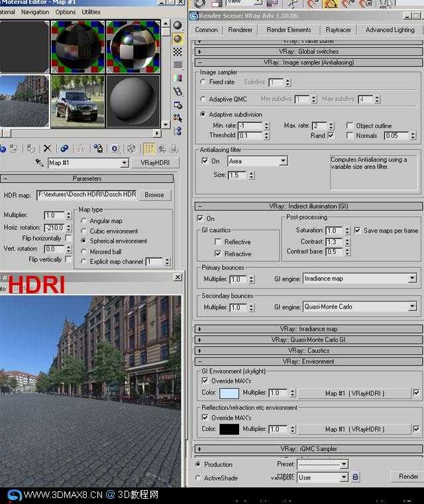Open Primary bounces GI engine dropdown
The height and width of the screenshot is (504, 424).
click(x=413, y=279)
